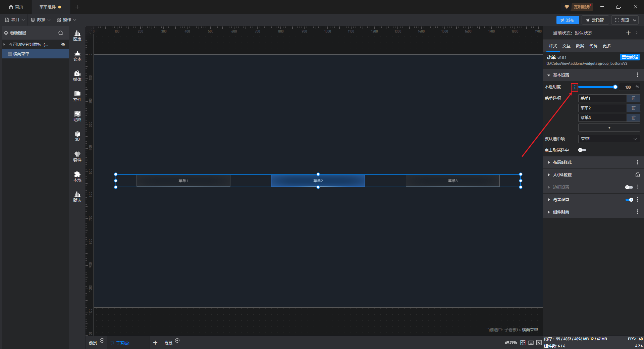Toggle 点击取消选中 switch
The height and width of the screenshot is (349, 644).
[x=582, y=150]
